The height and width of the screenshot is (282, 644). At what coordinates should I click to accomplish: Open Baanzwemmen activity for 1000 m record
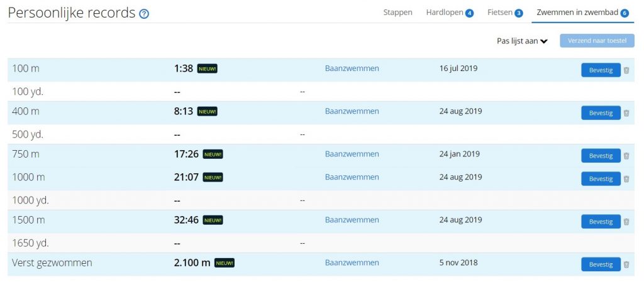352,177
